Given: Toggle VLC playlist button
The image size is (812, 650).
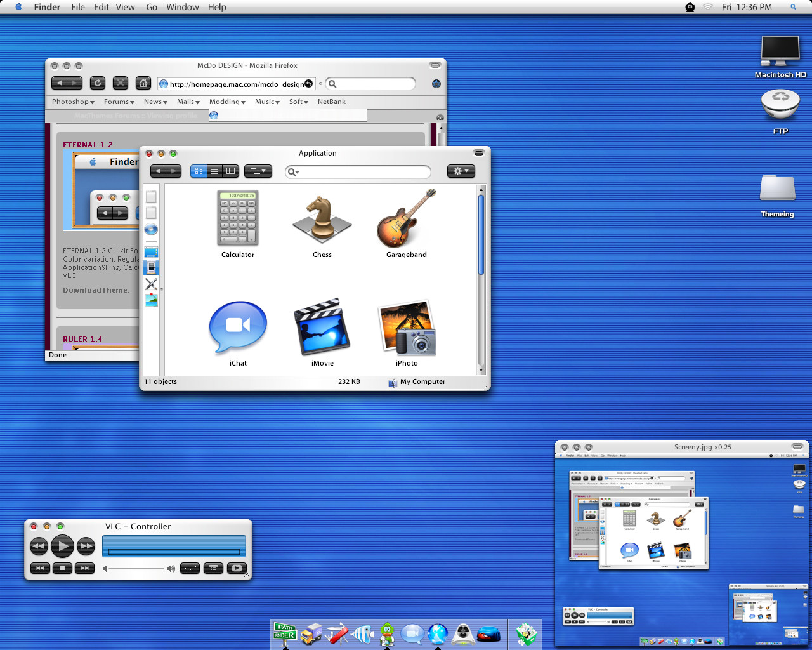Looking at the screenshot, I should (213, 568).
